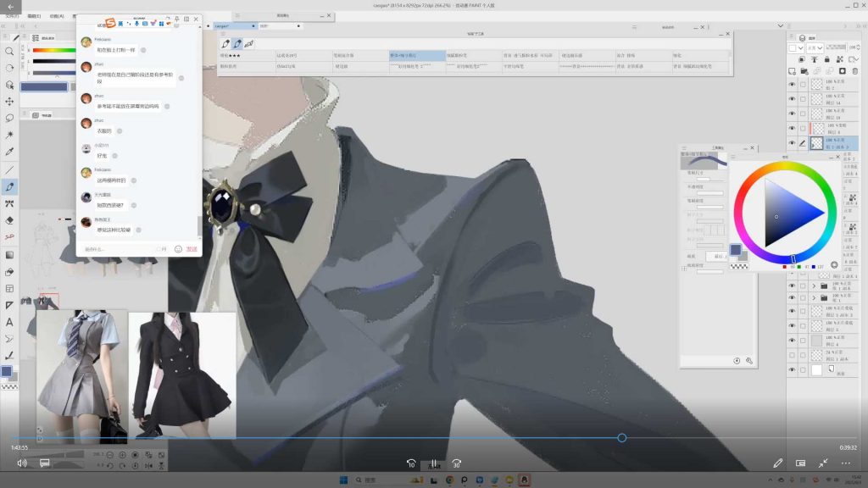This screenshot has height=488, width=868.
Task: Pause the video playback
Action: point(433,463)
